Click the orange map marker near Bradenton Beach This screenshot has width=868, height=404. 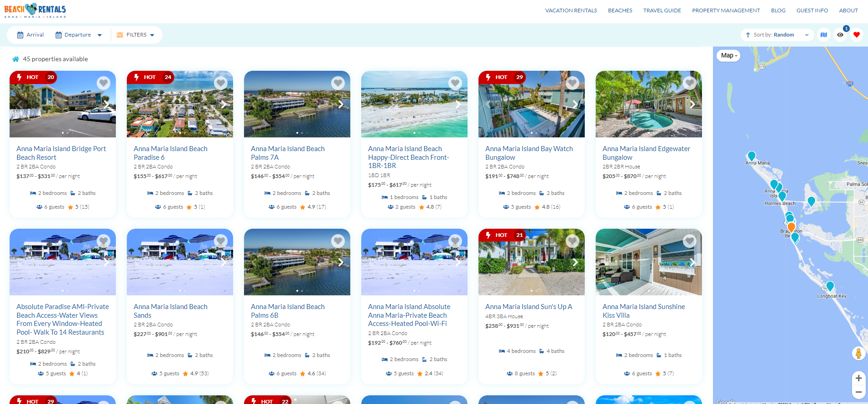tap(791, 227)
